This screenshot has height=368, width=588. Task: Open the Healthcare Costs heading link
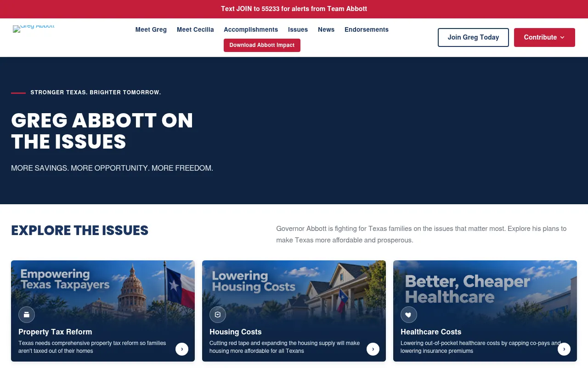pyautogui.click(x=431, y=332)
